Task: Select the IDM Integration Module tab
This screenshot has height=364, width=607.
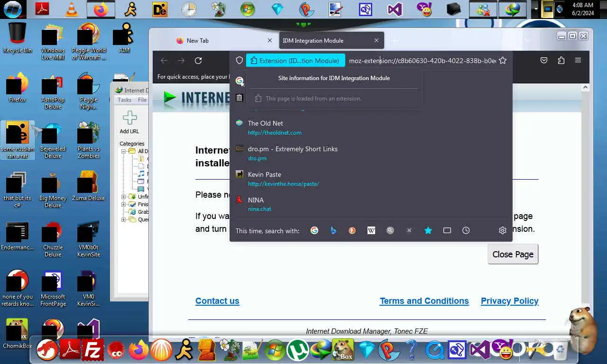Action: pyautogui.click(x=331, y=40)
